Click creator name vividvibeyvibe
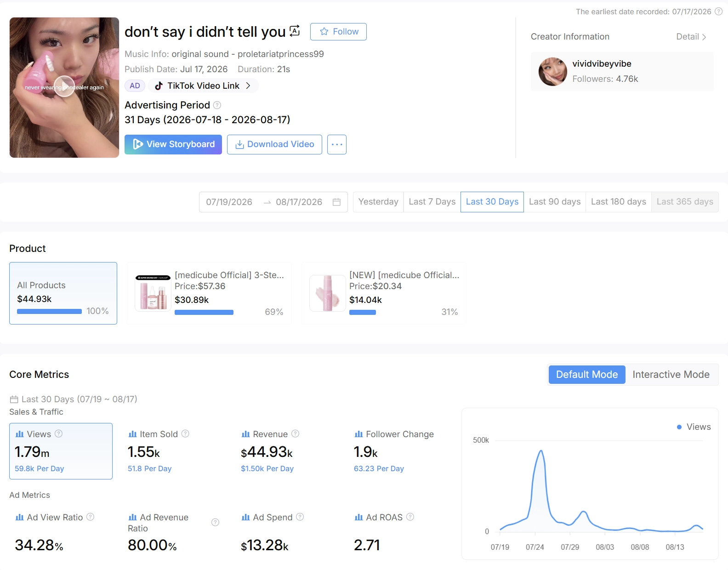Screen dimensions: 728x570 pos(602,64)
